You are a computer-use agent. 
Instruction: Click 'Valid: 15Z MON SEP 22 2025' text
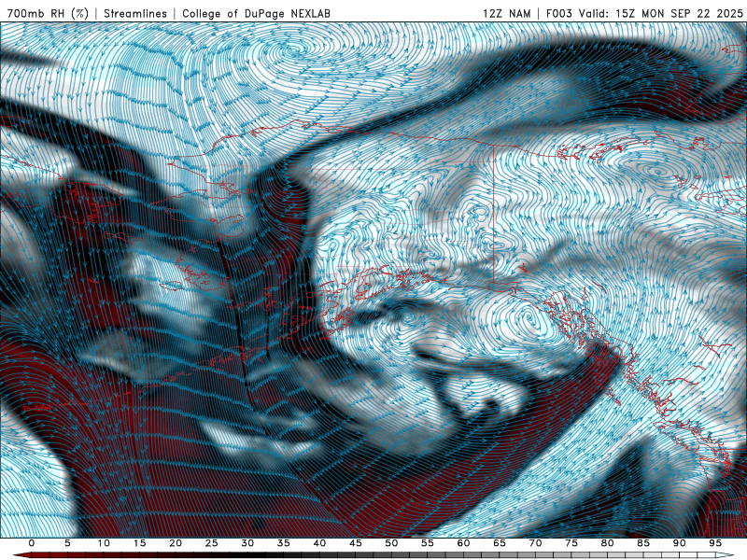[661, 14]
